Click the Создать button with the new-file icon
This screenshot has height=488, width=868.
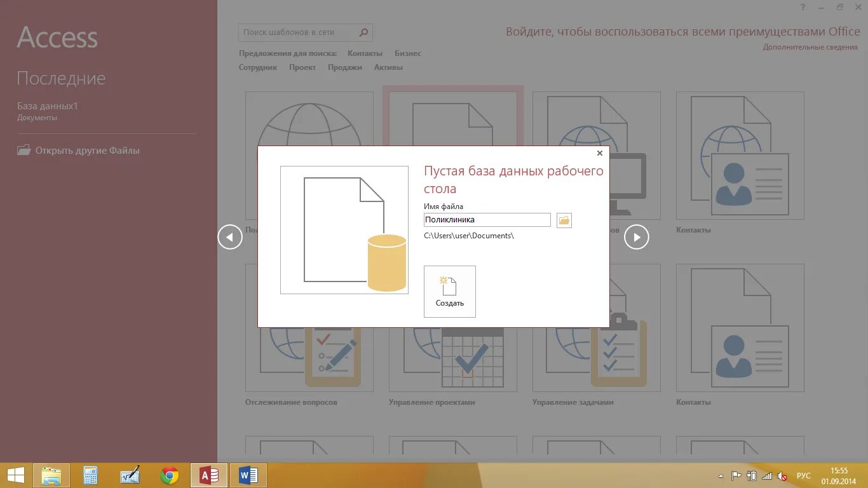450,291
